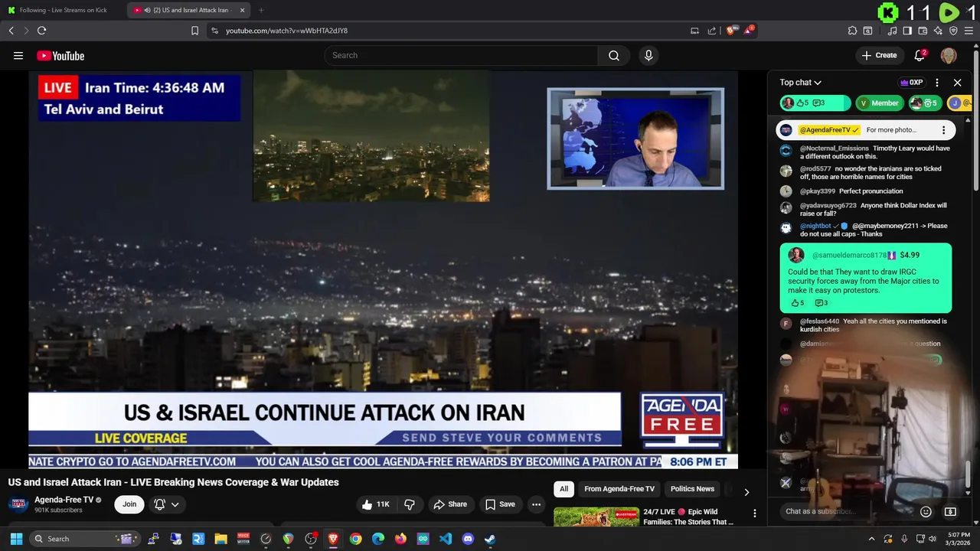
Task: Open live chat options three-dot menu
Action: click(x=937, y=83)
